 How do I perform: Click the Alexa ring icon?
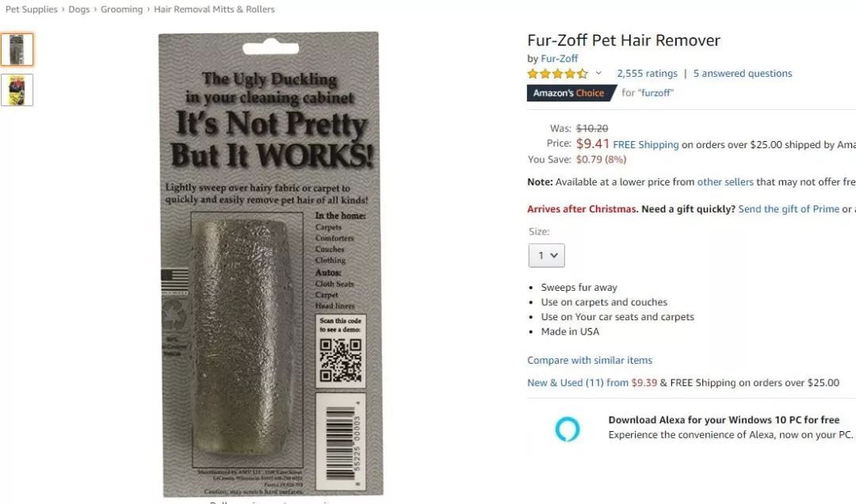coord(567,429)
